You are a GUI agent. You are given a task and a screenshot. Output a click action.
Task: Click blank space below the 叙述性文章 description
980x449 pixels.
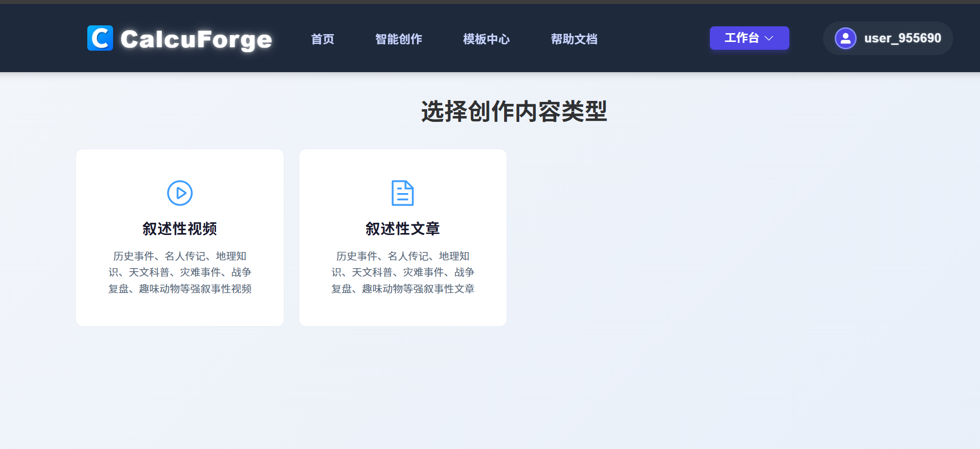coord(403,311)
